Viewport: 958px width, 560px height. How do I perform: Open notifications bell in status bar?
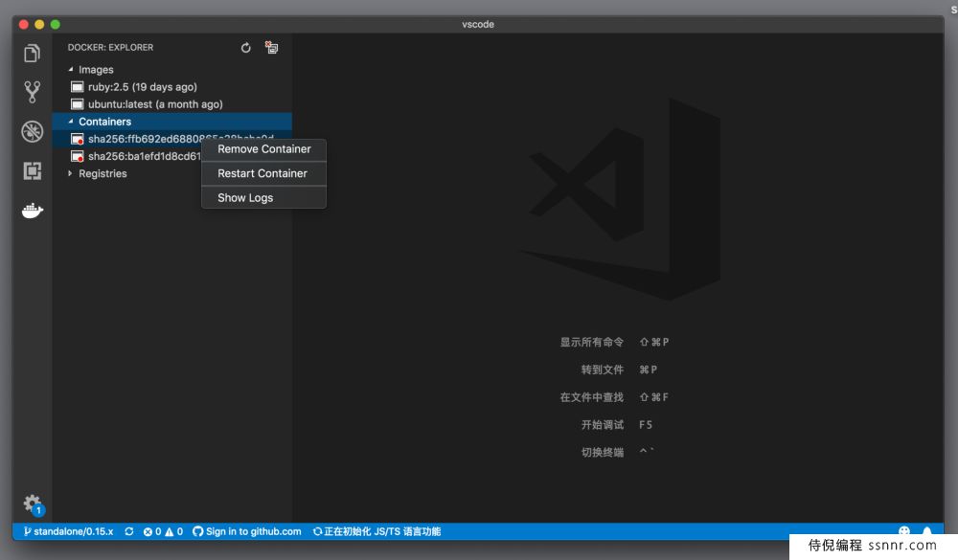927,530
